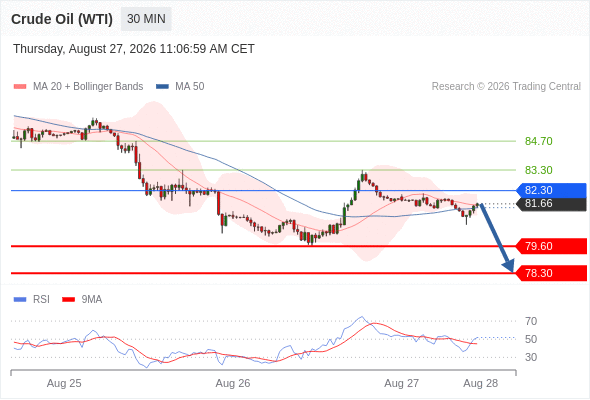Click the RSI 50 axis value
The width and height of the screenshot is (590, 400).
(x=531, y=339)
